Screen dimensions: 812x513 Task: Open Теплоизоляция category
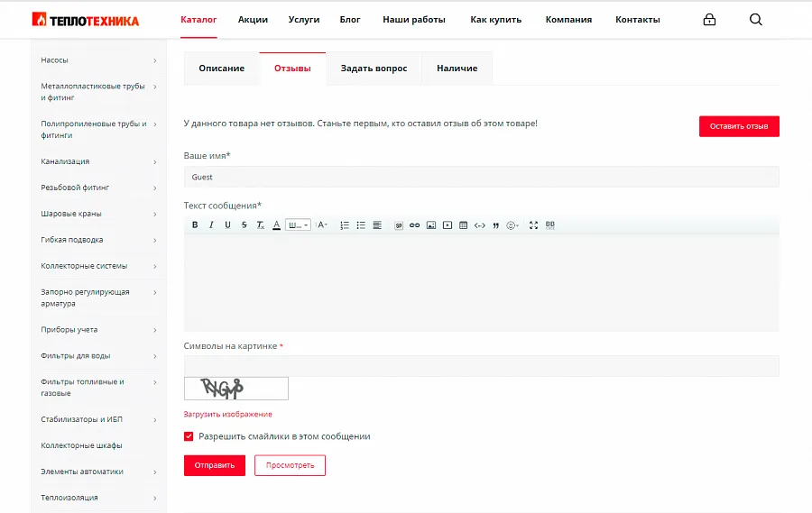point(69,498)
